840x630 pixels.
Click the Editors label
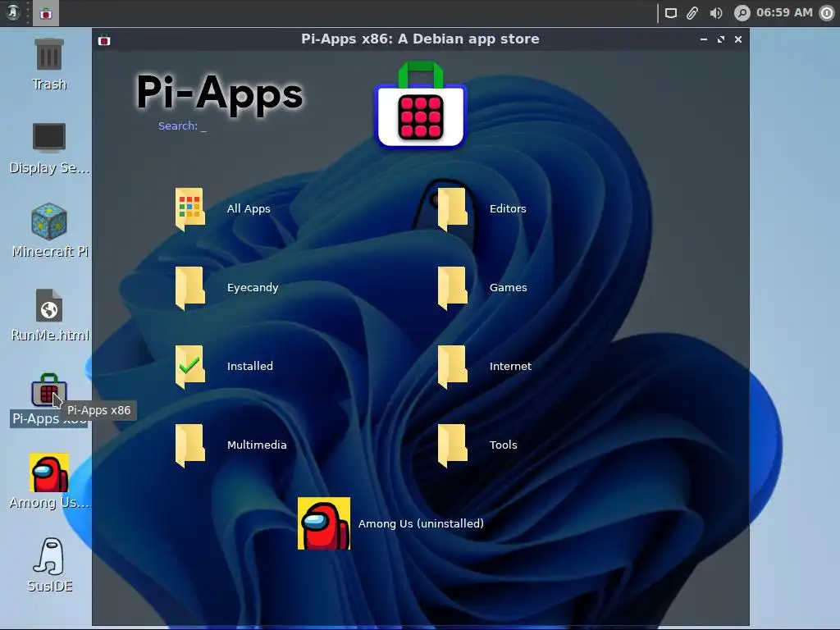pos(508,209)
